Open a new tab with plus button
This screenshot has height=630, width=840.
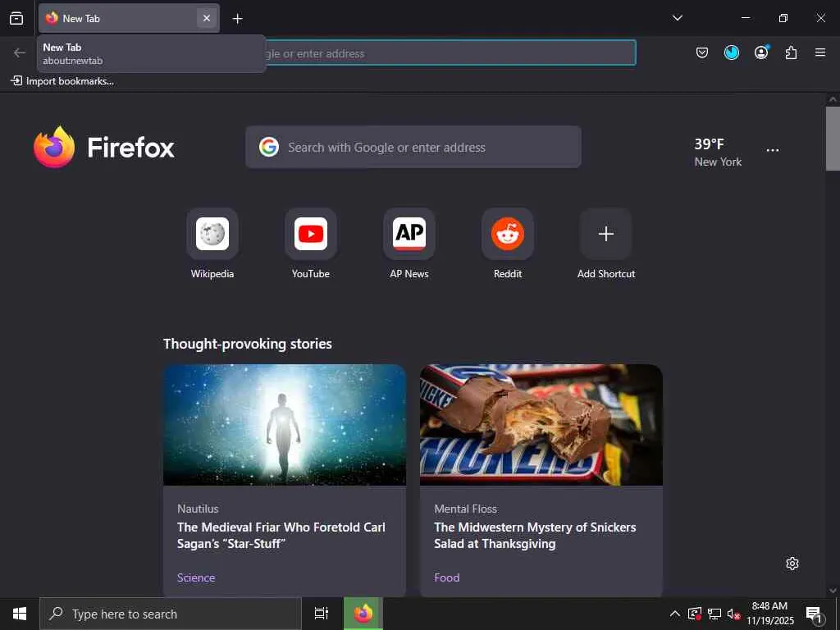[x=237, y=19]
